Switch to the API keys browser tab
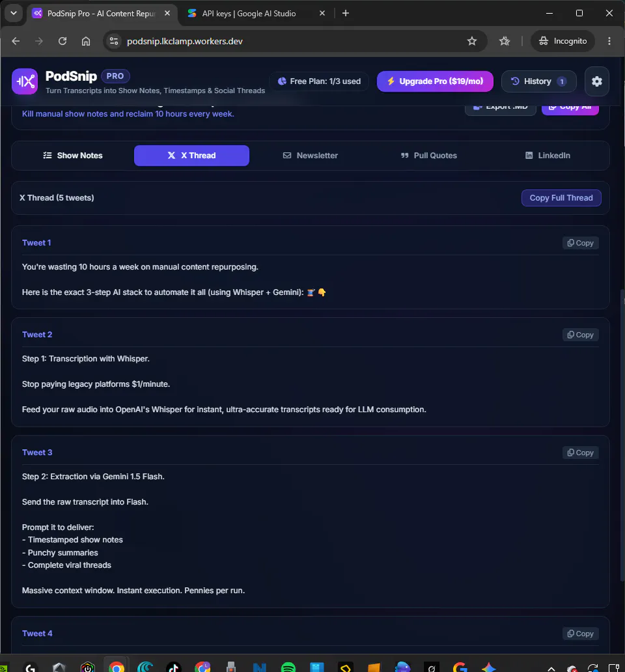 coord(256,13)
